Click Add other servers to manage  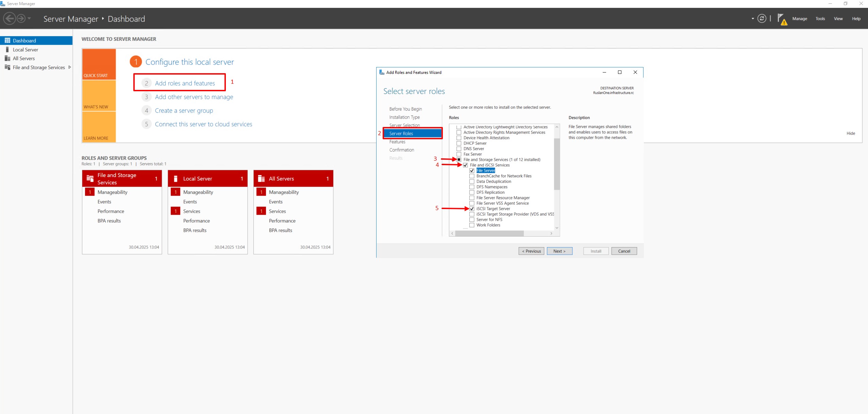click(x=194, y=97)
